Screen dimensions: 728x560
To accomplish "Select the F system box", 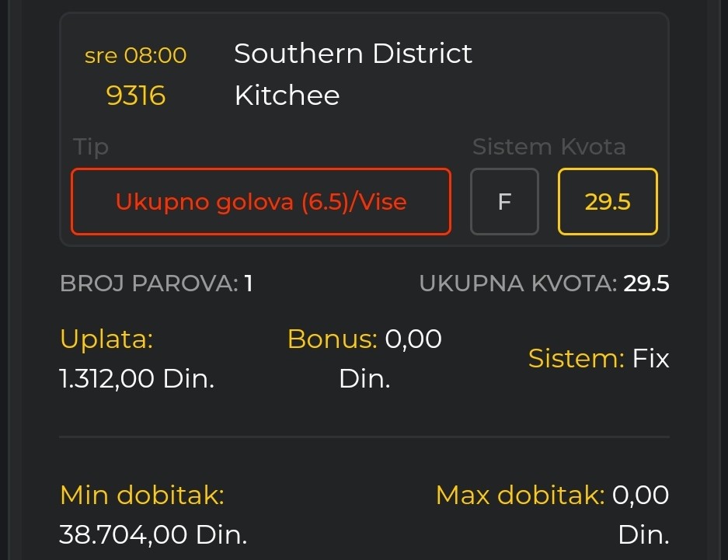I will (504, 202).
